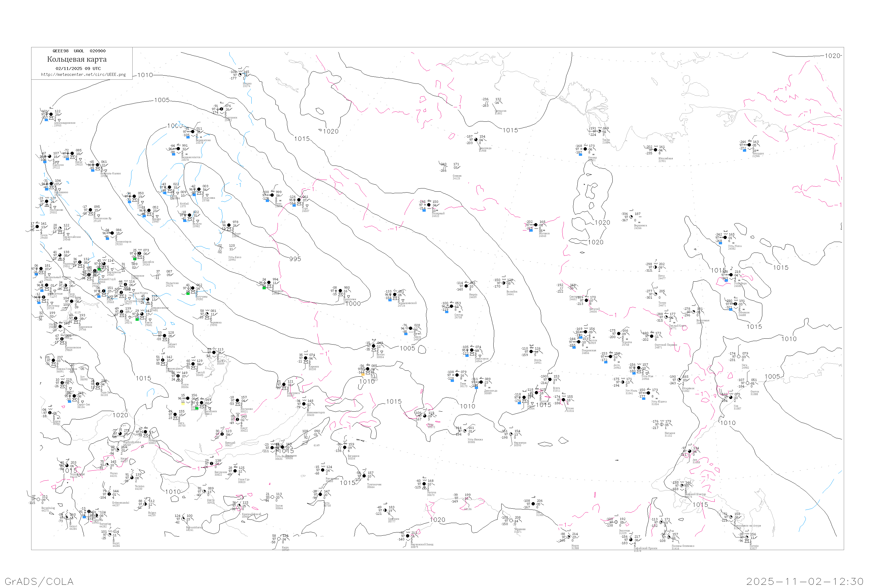Click the Туруханск half-filled station circle
The width and height of the screenshot is (882, 588).
pos(221,109)
